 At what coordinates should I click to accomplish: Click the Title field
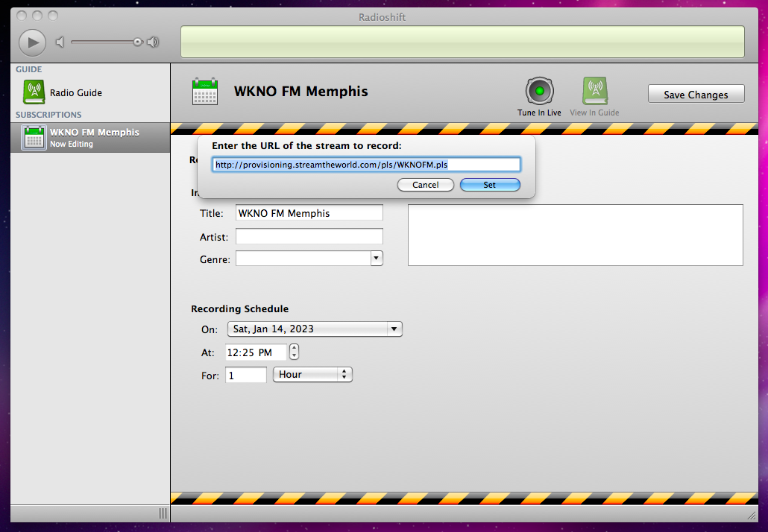tap(309, 213)
